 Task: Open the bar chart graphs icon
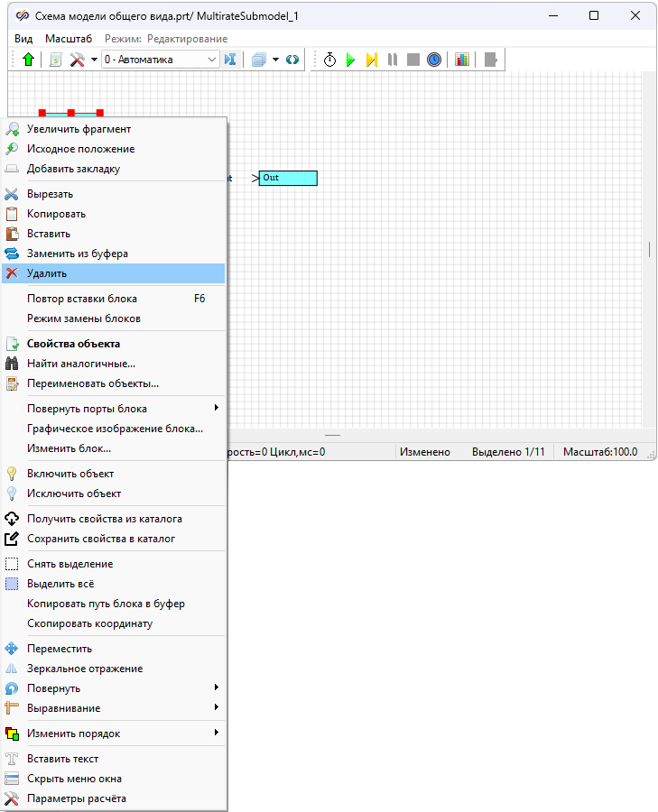(461, 60)
